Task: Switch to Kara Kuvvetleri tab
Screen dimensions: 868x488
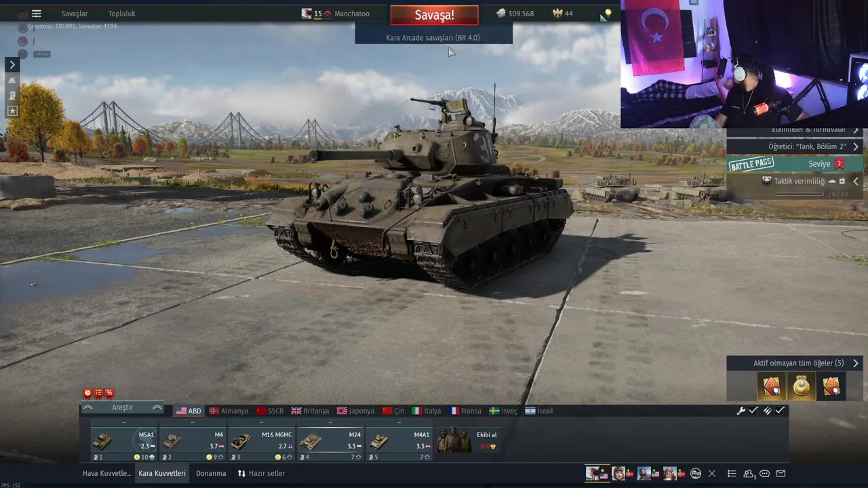Action: click(x=162, y=473)
